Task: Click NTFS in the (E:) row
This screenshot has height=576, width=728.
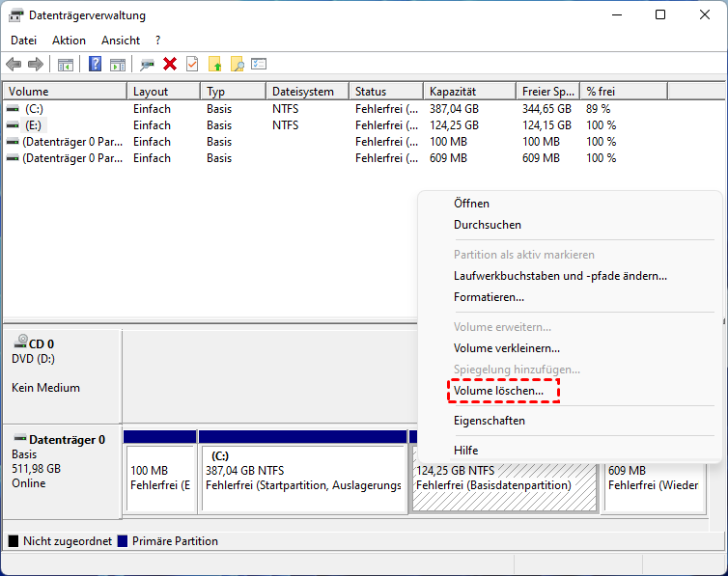Action: point(285,125)
